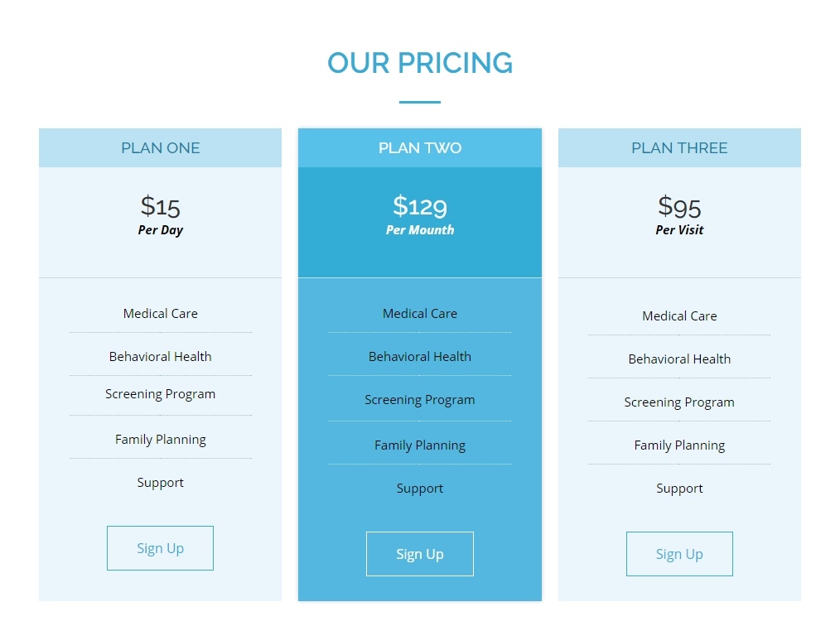Click Family Planning in Plan One

[160, 440]
